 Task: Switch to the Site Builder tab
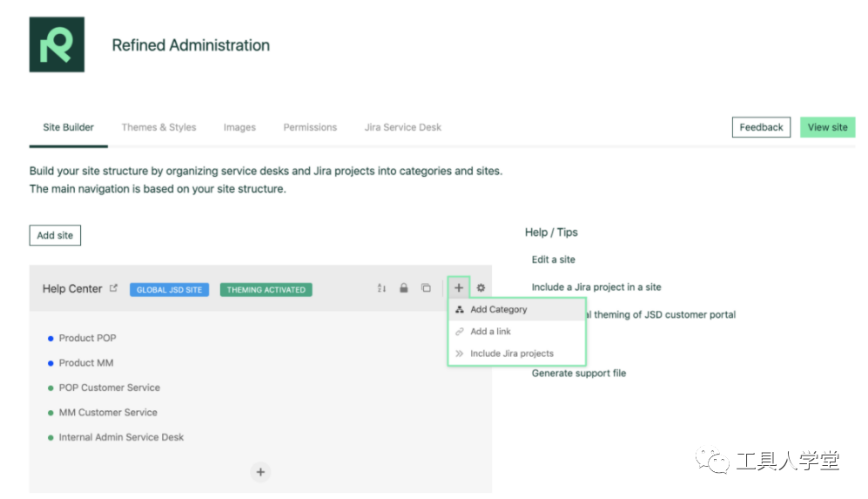(x=68, y=127)
